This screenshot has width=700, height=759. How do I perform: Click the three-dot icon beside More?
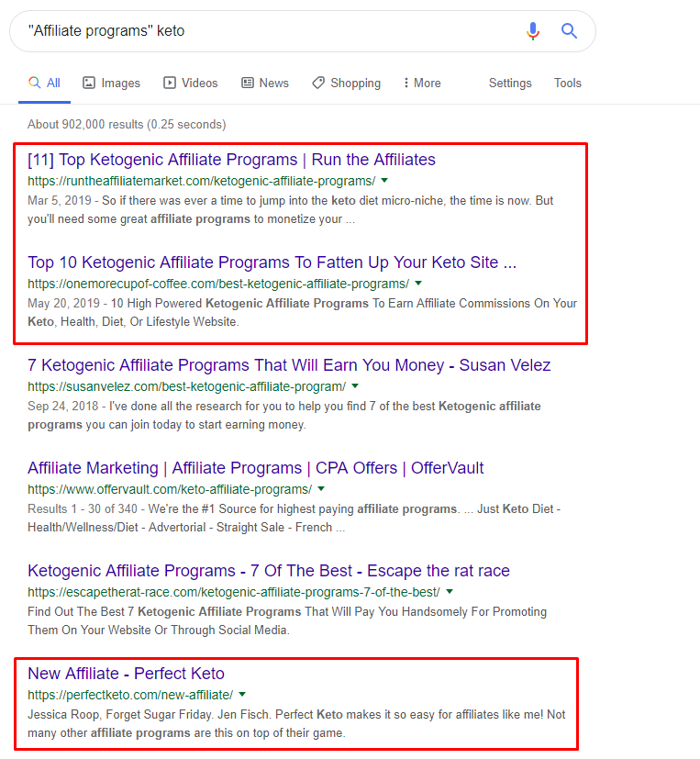[x=406, y=83]
